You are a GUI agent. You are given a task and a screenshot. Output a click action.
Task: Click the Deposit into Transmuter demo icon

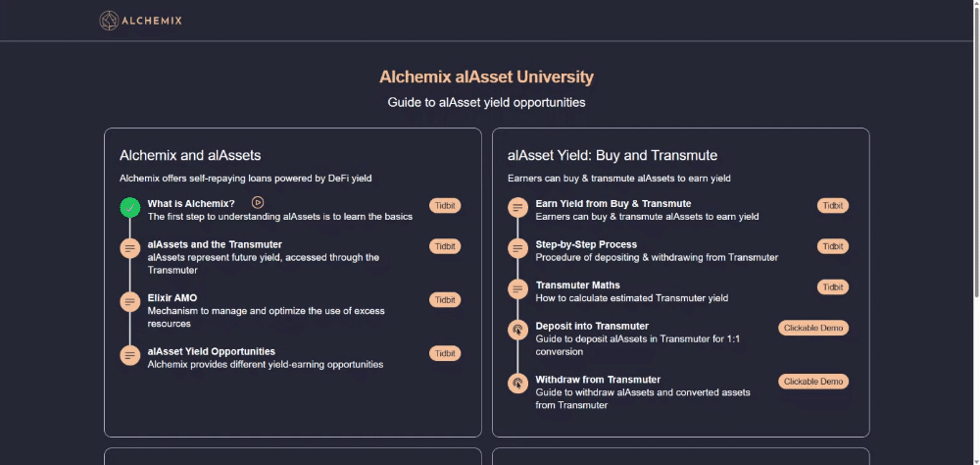click(518, 331)
